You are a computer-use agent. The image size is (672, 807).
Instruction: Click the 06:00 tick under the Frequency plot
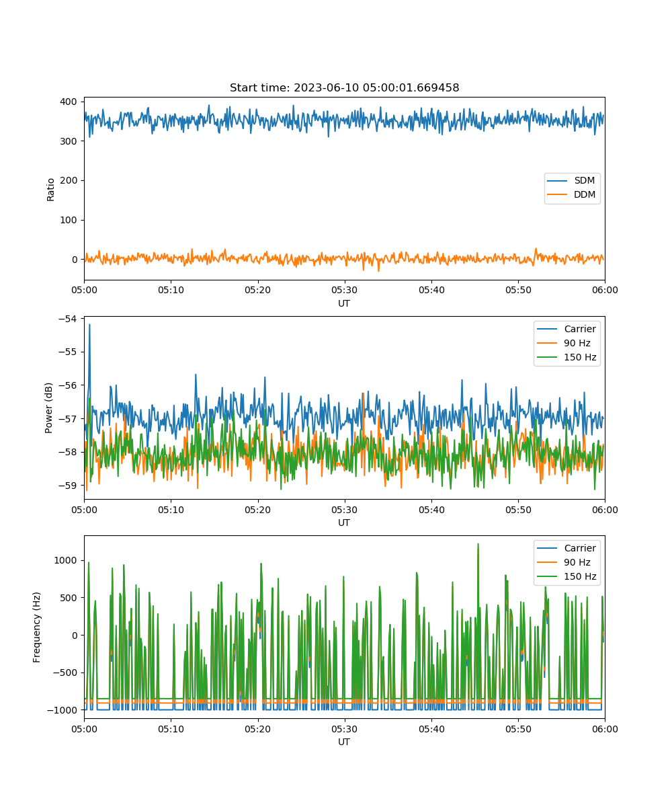pyautogui.click(x=605, y=728)
